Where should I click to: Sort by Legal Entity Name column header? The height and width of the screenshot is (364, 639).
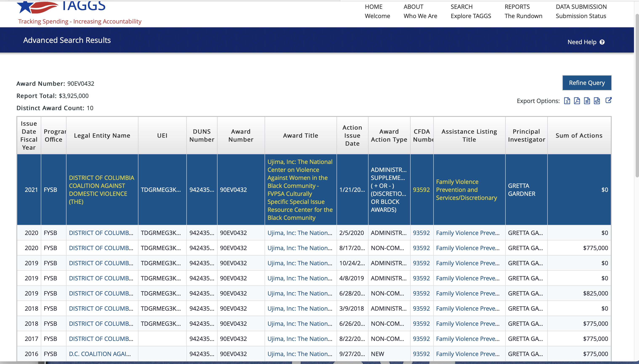[102, 136]
